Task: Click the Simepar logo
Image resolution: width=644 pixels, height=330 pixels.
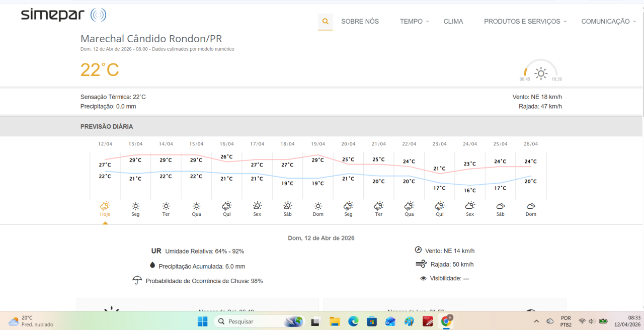Action: click(63, 15)
